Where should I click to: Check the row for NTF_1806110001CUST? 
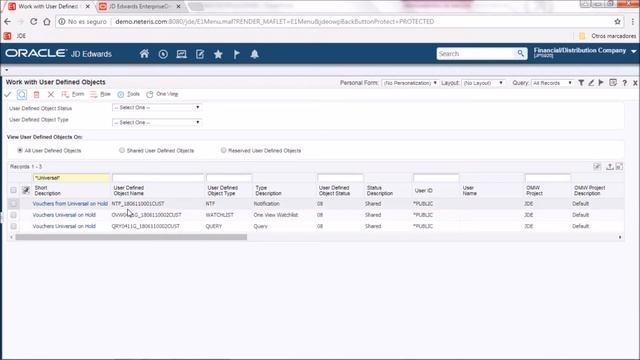[x=13, y=203]
